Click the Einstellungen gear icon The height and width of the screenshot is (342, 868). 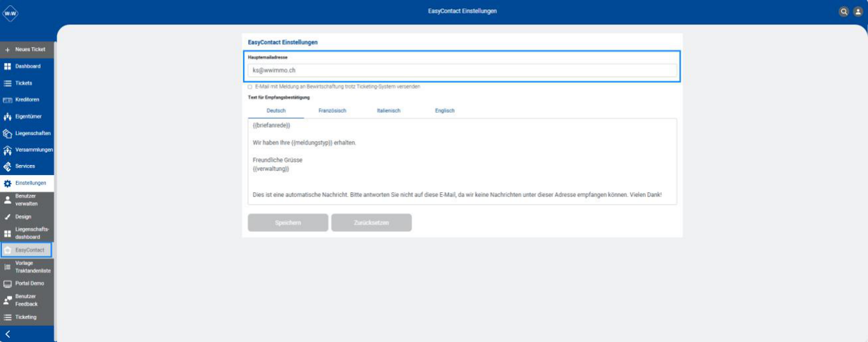[x=8, y=183]
